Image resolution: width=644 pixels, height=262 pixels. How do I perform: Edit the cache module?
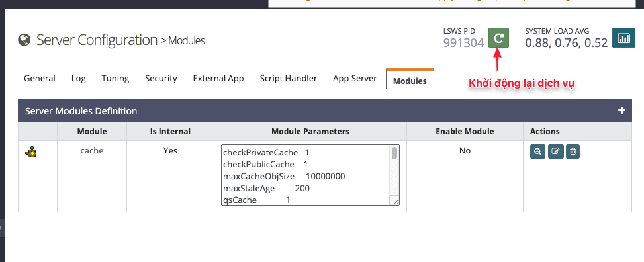[x=555, y=152]
